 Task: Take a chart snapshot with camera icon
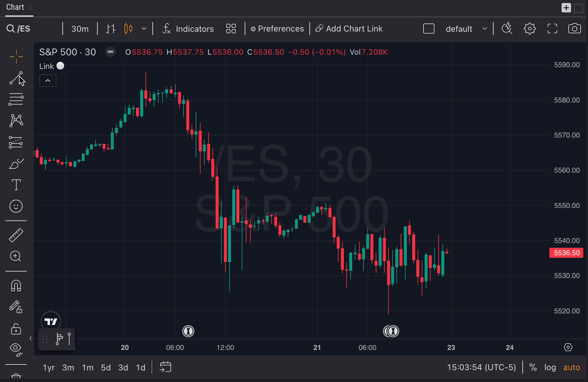[574, 29]
